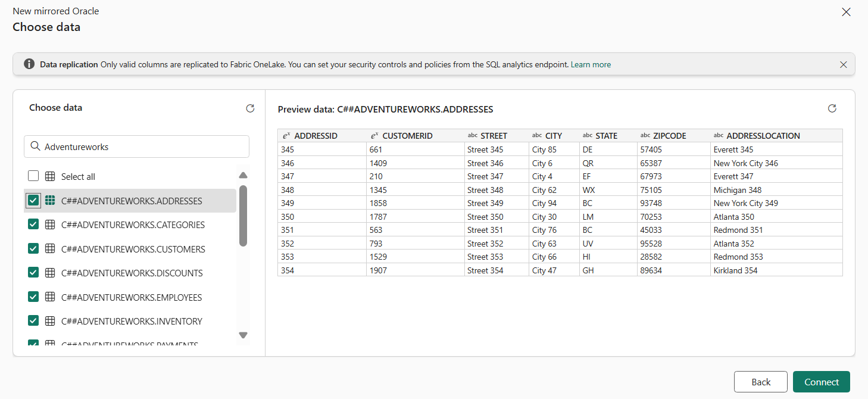Click the info icon in the Data replication banner
Screen dimensions: 868x399
tap(29, 64)
